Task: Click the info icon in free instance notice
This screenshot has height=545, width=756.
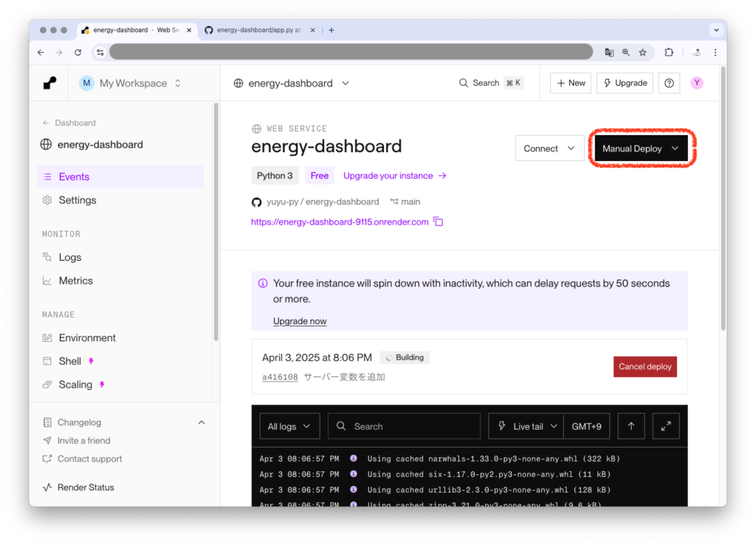Action: tap(263, 283)
